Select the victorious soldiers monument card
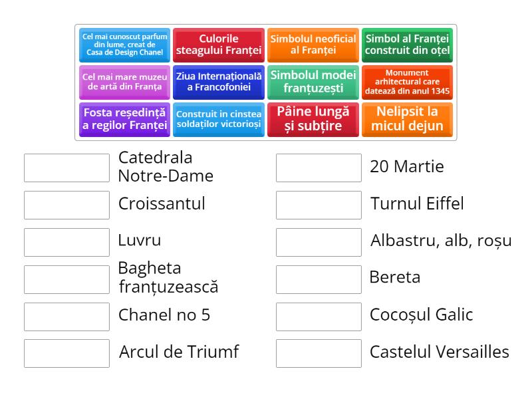 [219, 120]
